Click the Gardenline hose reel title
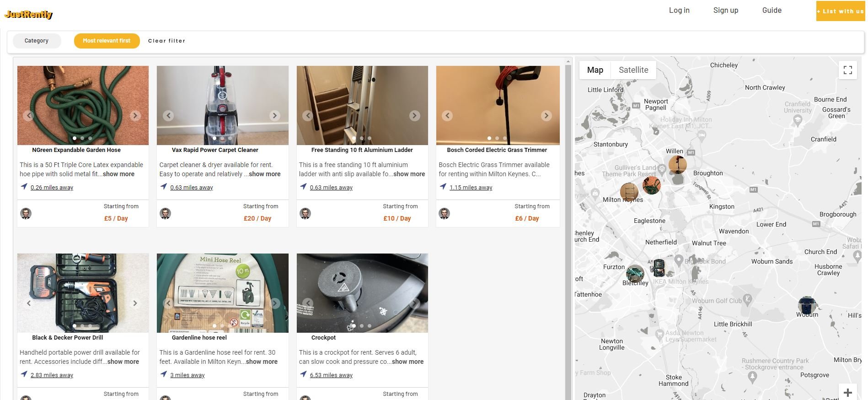 (199, 337)
